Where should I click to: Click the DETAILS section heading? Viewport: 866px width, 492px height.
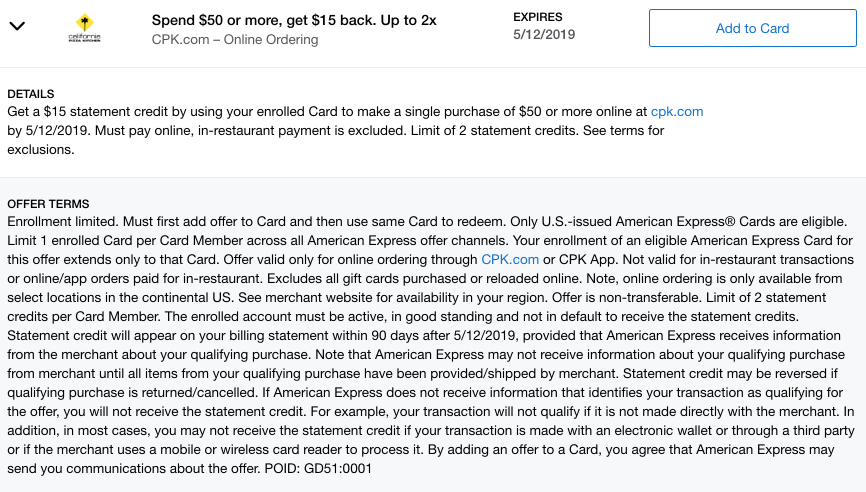pos(33,92)
